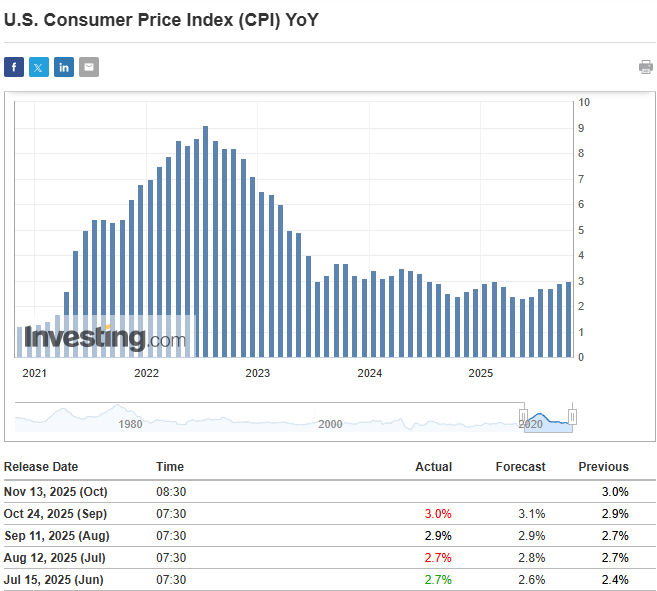Open the Oct 24, 2025 (Sep) release row
657x591 pixels.
(x=56, y=513)
